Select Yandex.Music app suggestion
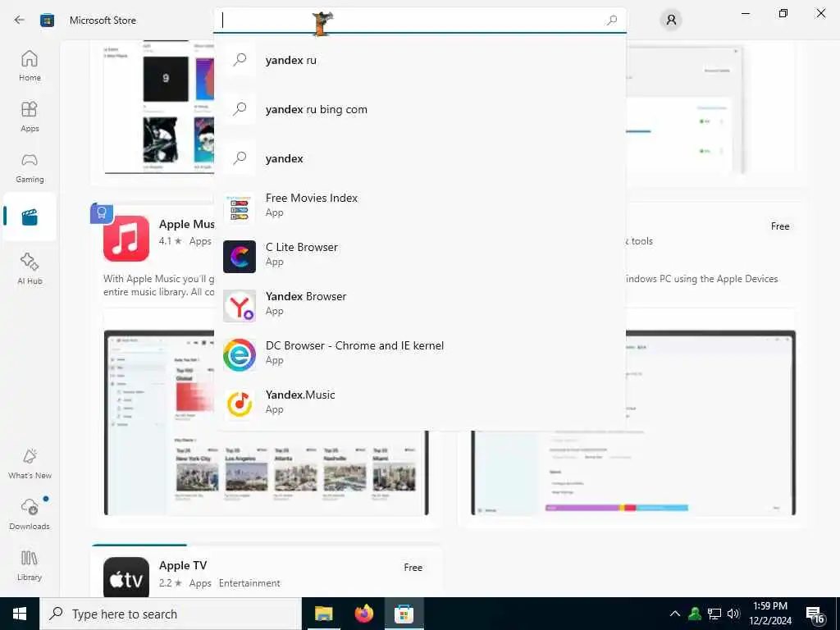This screenshot has height=630, width=840. 420,404
